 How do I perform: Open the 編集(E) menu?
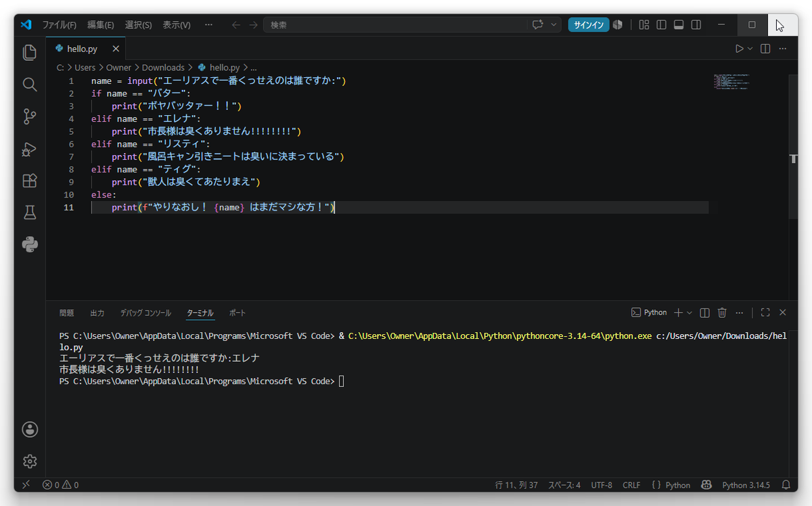(x=101, y=24)
